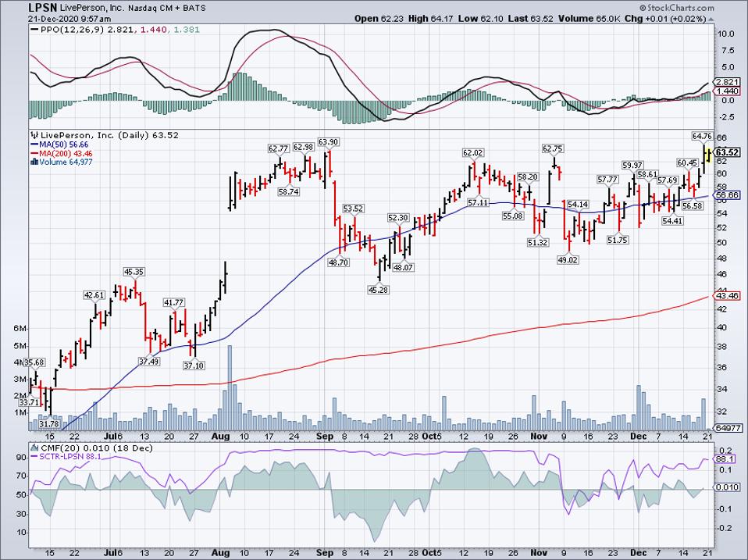Click the 21-Dec-2020 9:57am timestamp
Screen dimensions: 748x560
(69, 19)
